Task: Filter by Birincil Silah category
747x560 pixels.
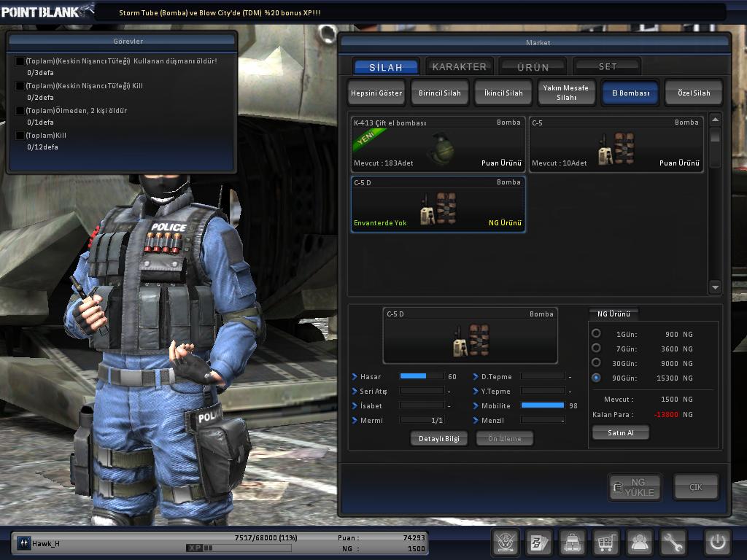Action: click(x=440, y=93)
